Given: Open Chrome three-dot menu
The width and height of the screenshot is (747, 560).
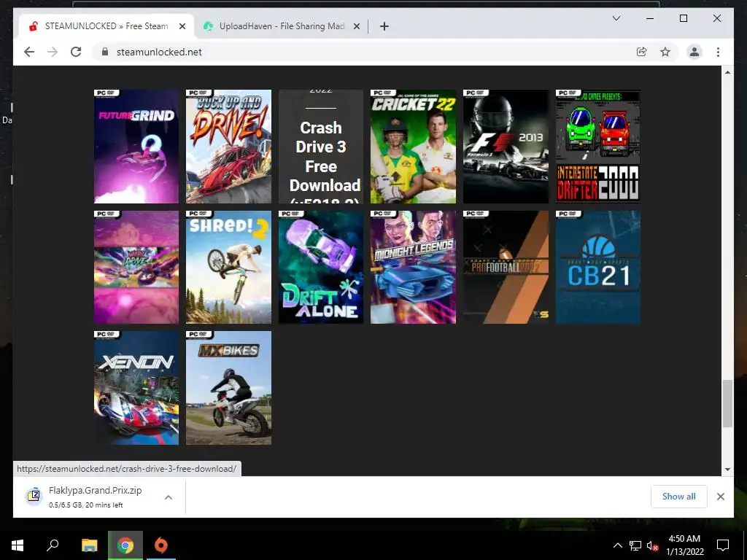Looking at the screenshot, I should 718,52.
